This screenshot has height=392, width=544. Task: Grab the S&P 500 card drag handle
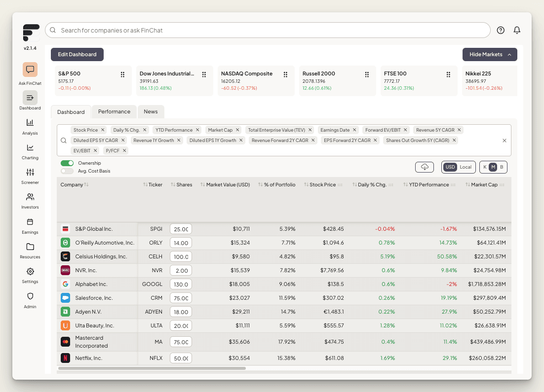coord(122,74)
